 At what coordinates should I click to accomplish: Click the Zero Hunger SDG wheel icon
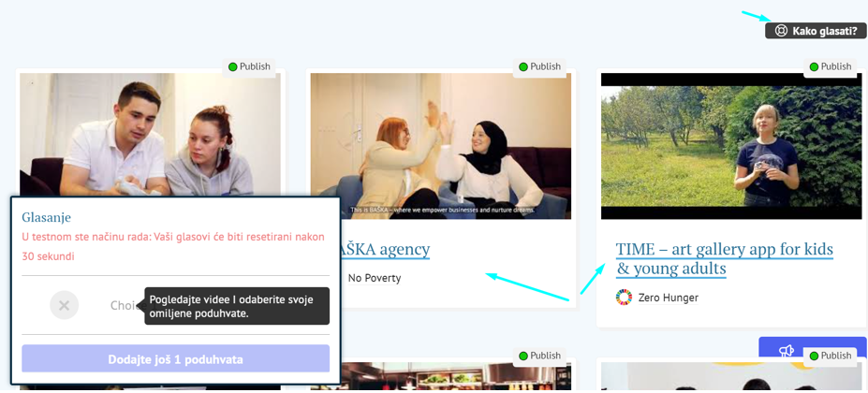pyautogui.click(x=625, y=298)
